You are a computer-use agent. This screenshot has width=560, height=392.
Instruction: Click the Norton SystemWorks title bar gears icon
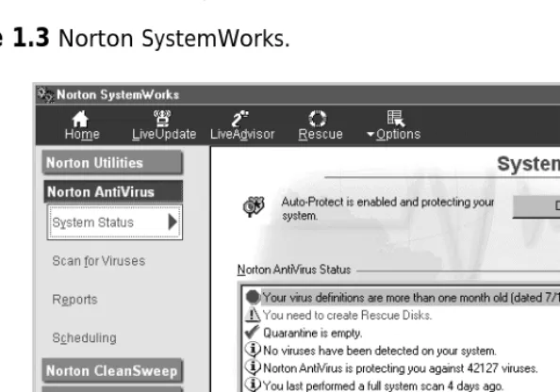tap(45, 94)
